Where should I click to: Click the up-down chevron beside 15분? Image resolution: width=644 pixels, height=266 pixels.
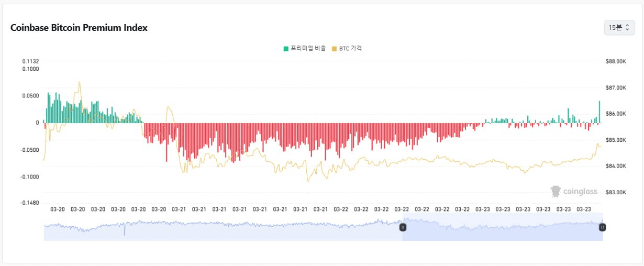click(x=627, y=27)
